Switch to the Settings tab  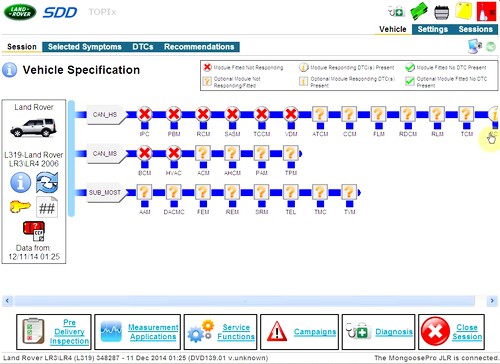click(433, 29)
